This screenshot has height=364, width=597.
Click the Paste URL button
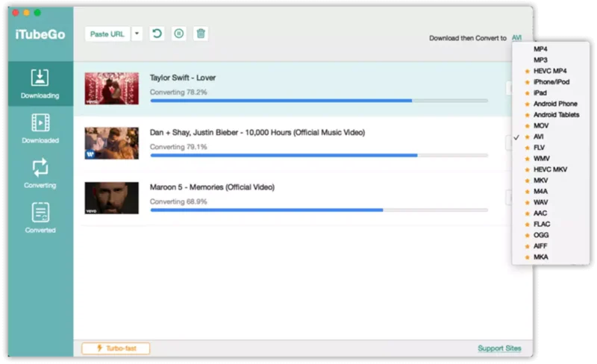coord(107,34)
